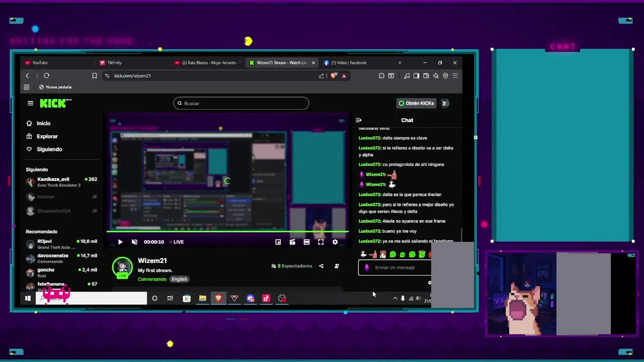Open Kamikaze_evil followed channel

click(61, 182)
